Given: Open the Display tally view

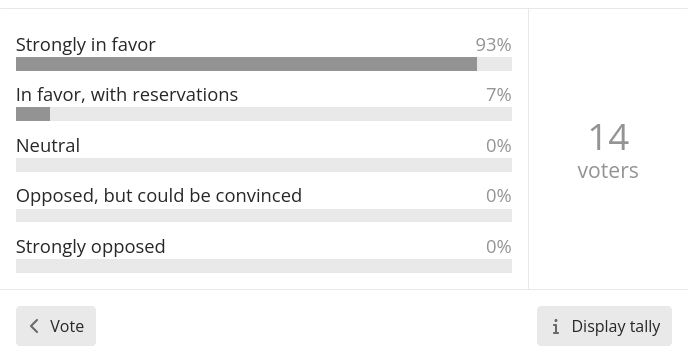Looking at the screenshot, I should (604, 326).
